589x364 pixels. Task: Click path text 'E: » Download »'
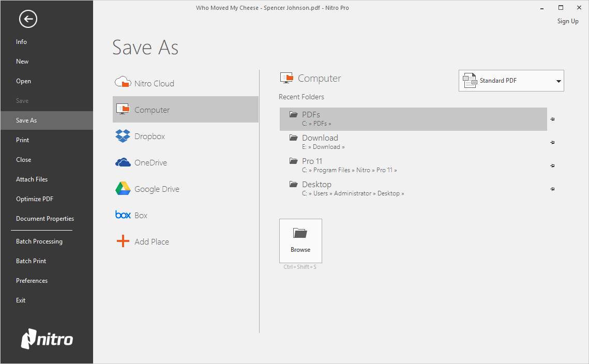(323, 147)
